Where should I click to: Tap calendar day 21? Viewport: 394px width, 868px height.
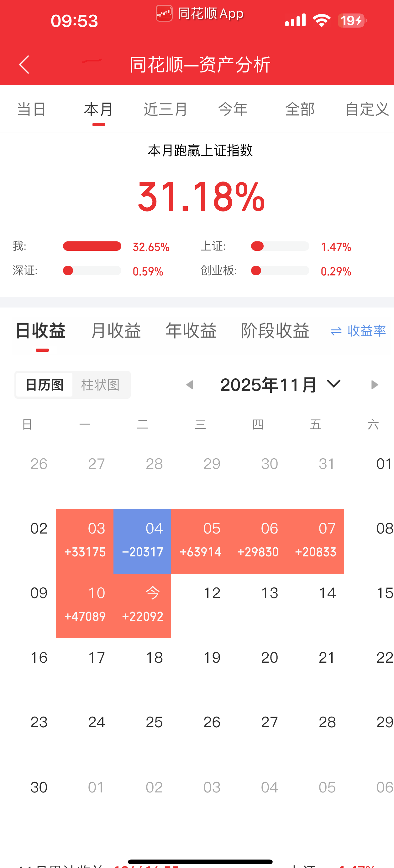327,658
